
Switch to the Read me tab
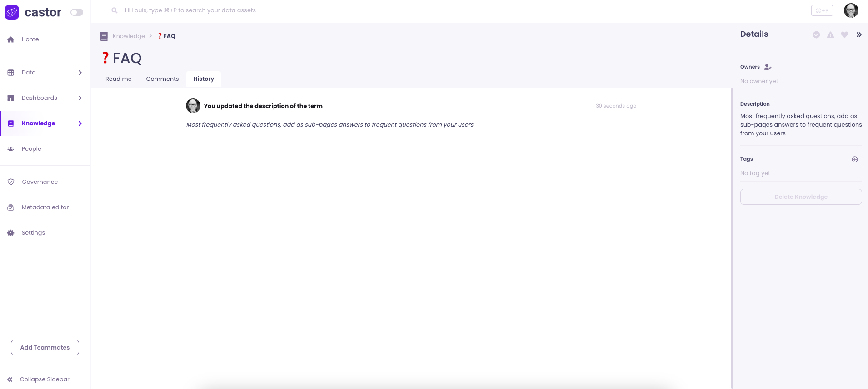[x=118, y=79]
